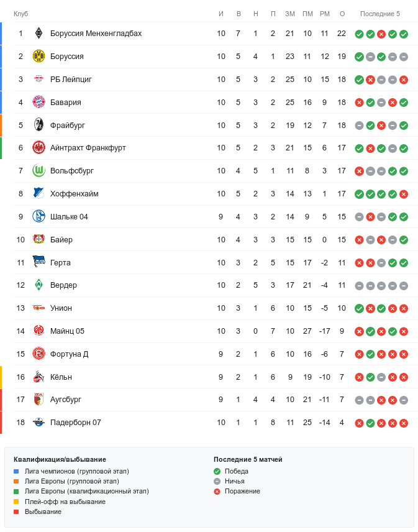Viewport: 418px width, 532px height.
Task: Click the Bayern Munich club logo
Action: tap(39, 103)
